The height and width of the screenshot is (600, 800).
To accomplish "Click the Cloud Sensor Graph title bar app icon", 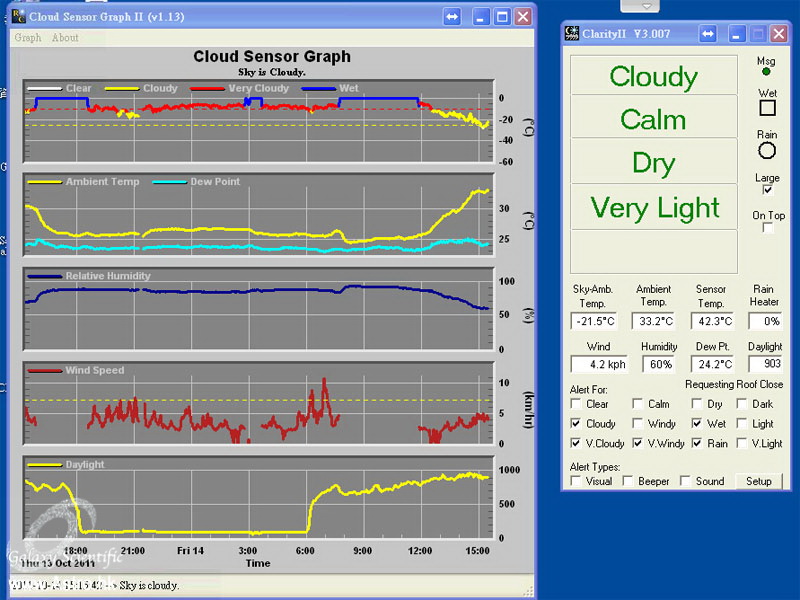I will tap(17, 17).
